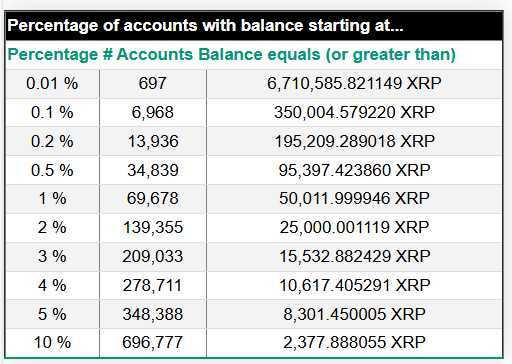Click the 4 % percentage cell

[x=52, y=286]
